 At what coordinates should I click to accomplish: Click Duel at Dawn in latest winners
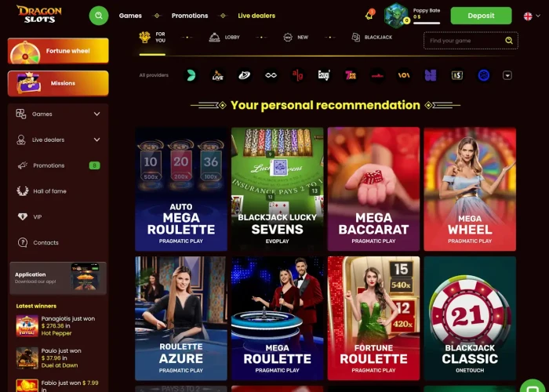click(x=60, y=365)
